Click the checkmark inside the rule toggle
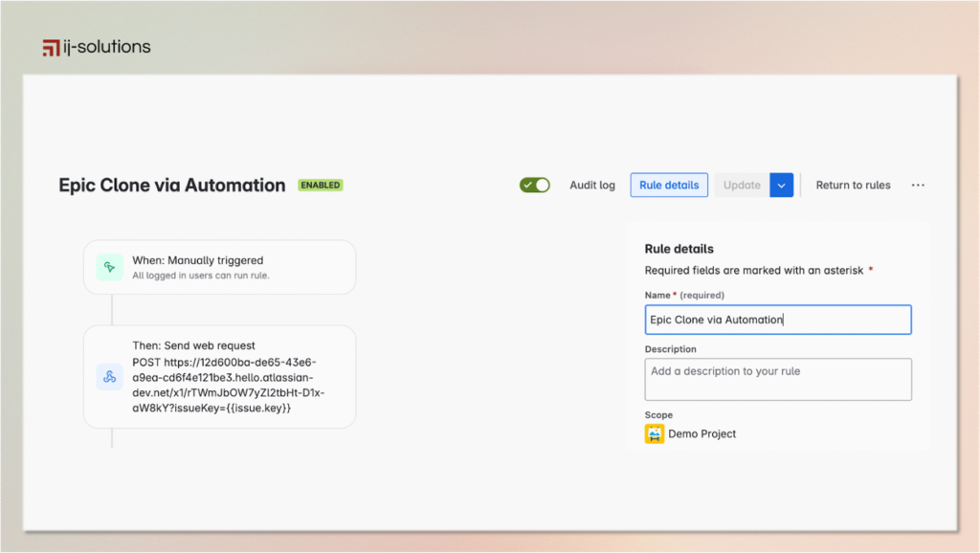 [x=527, y=185]
